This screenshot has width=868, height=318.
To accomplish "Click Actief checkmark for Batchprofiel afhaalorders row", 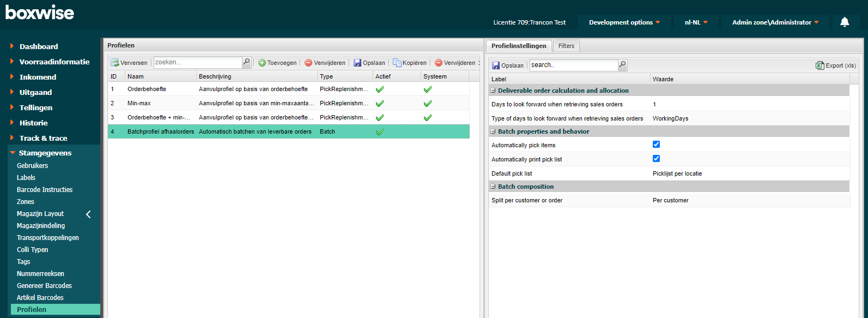I will pos(380,131).
